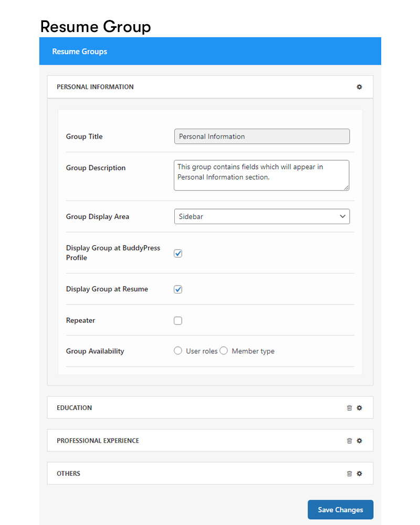Click the Group Title input field
The image size is (420, 525).
pyautogui.click(x=262, y=136)
